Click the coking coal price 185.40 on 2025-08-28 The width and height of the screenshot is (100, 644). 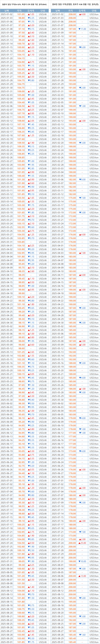(x=72, y=634)
